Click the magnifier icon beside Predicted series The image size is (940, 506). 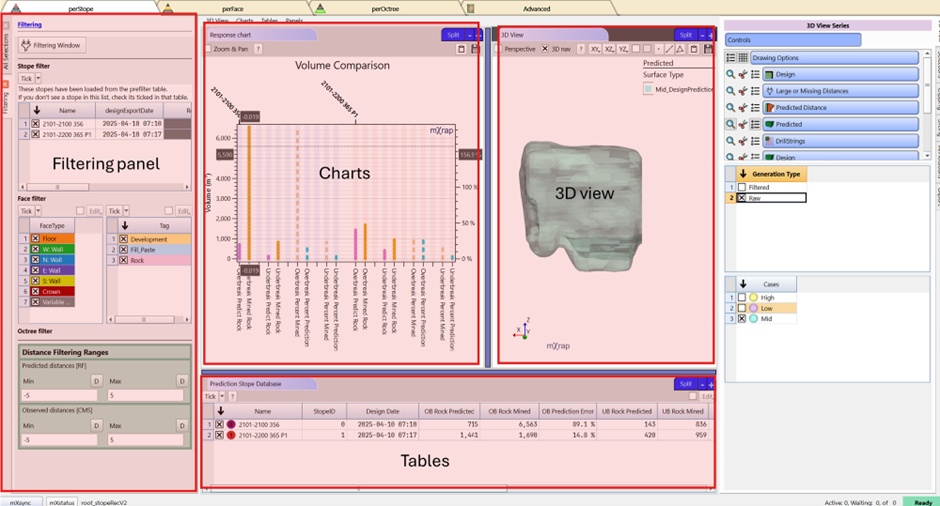click(730, 124)
